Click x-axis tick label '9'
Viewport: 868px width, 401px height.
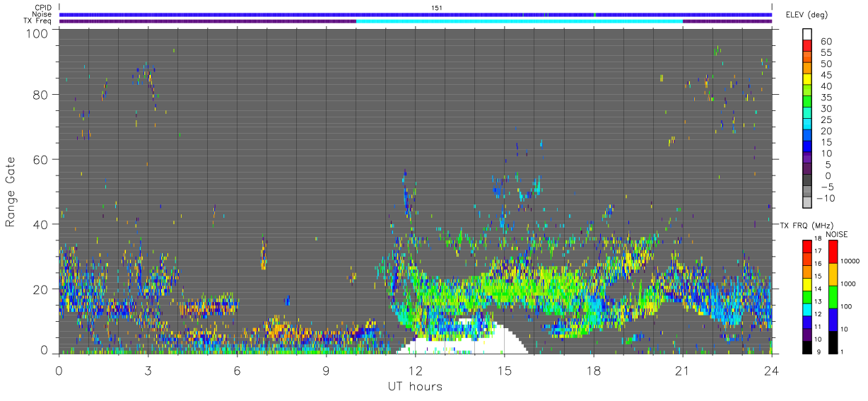click(326, 370)
